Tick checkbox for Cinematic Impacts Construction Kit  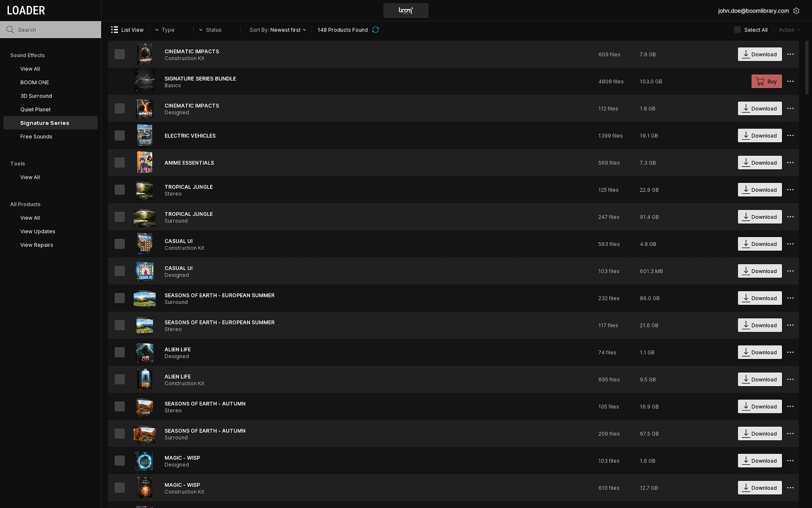[x=120, y=54]
